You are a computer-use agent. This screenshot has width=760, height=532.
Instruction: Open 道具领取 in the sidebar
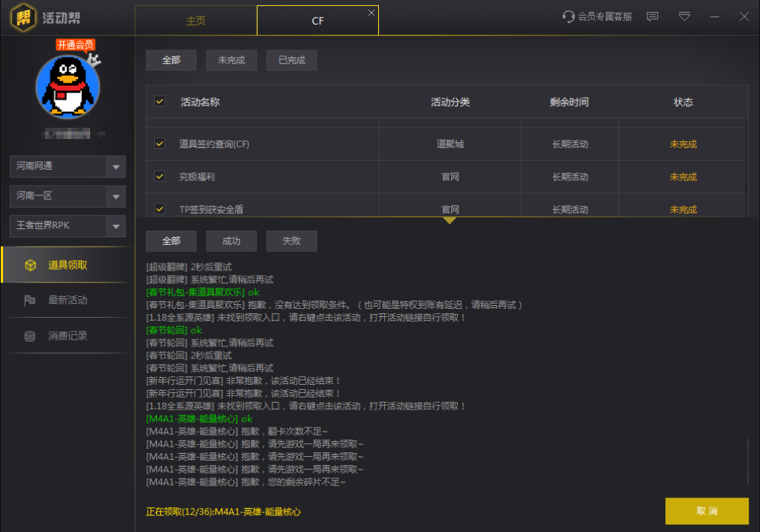(x=68, y=265)
